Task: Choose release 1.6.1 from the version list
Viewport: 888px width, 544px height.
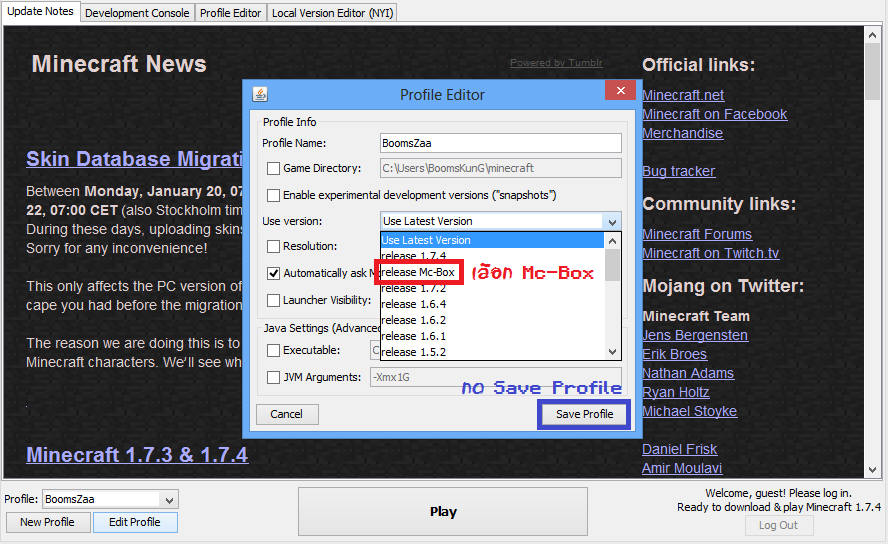Action: click(492, 336)
